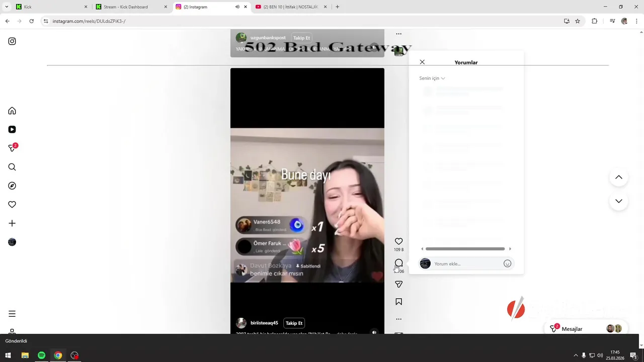The image size is (644, 362).
Task: Select the Instagram browser tab
Action: click(211, 7)
